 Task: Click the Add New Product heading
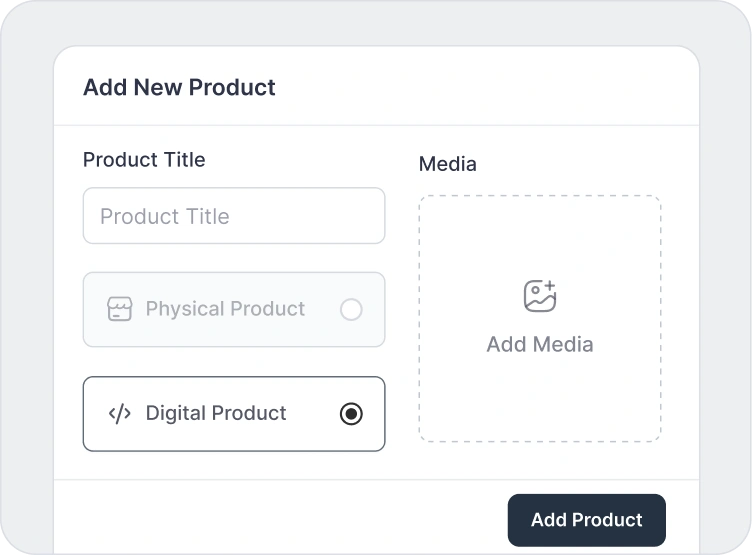pos(179,87)
